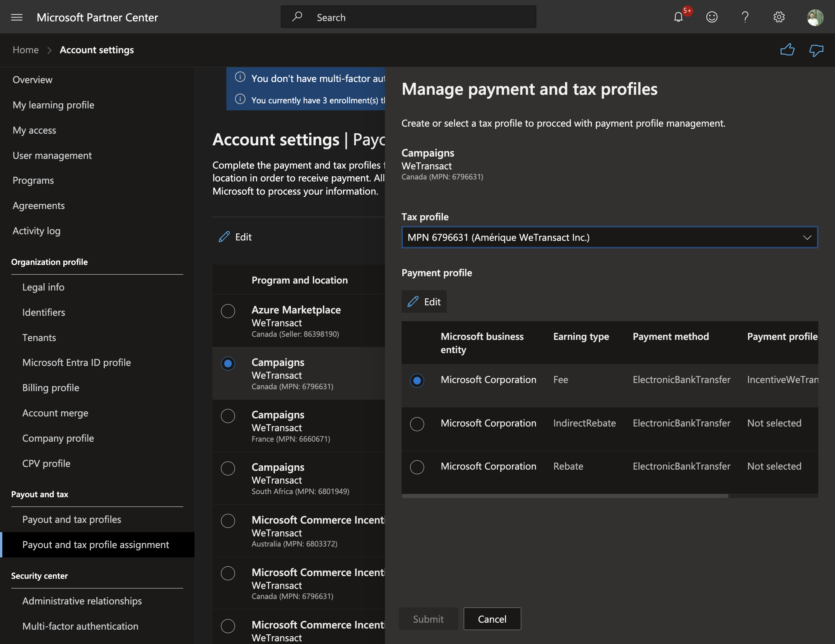835x644 pixels.
Task: Click the Payment method column header
Action: (671, 336)
